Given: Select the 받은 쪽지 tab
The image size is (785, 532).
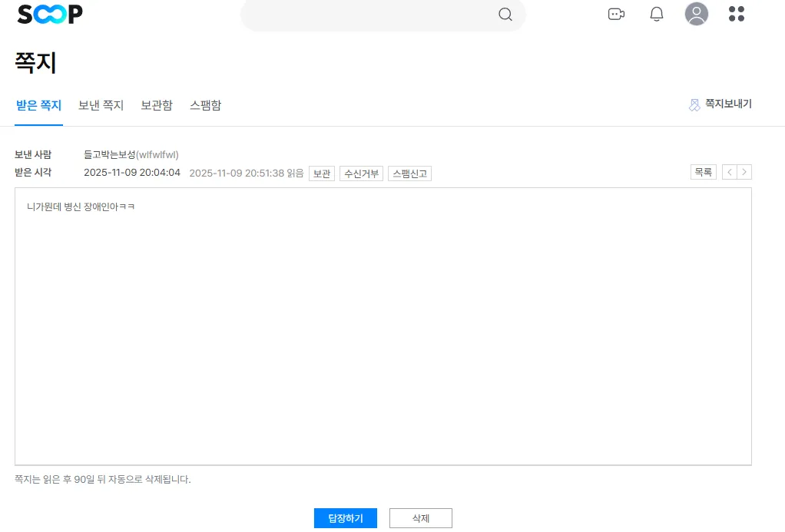Looking at the screenshot, I should (x=38, y=105).
